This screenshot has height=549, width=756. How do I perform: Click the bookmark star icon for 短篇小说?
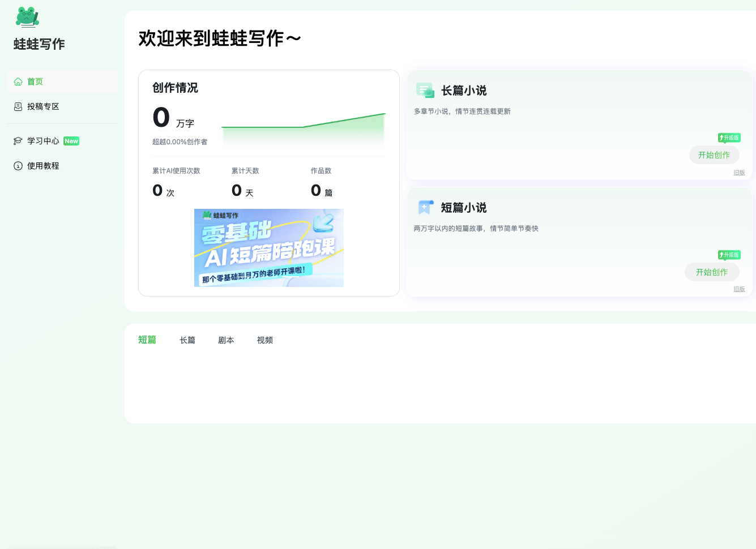click(x=425, y=207)
